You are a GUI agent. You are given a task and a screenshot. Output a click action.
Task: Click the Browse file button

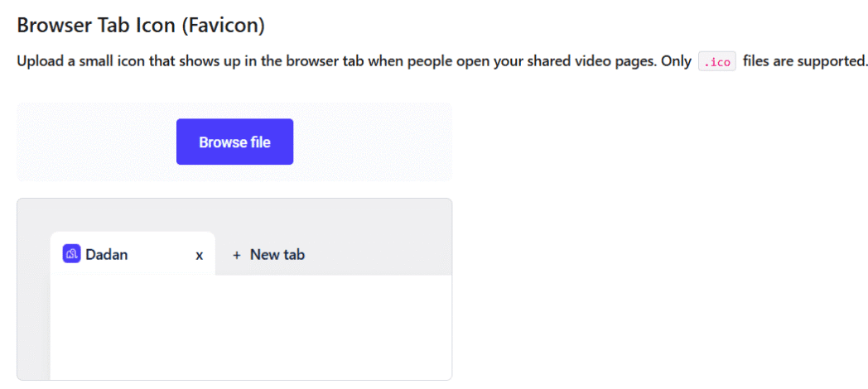234,142
